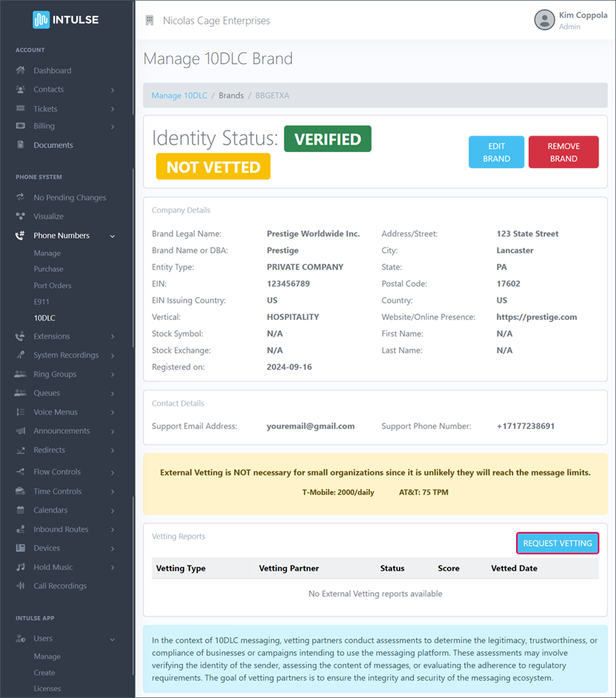The image size is (616, 698).
Task: Click the Call Recordings waveform icon
Action: coord(20,586)
